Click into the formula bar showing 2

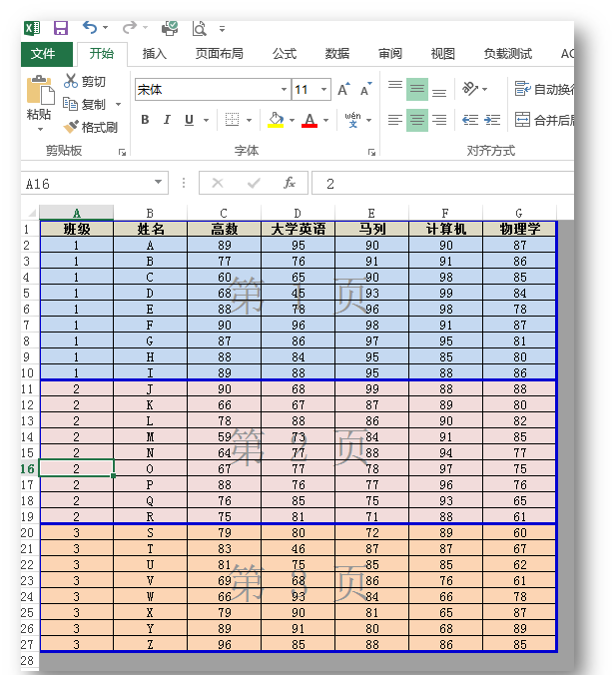443,183
